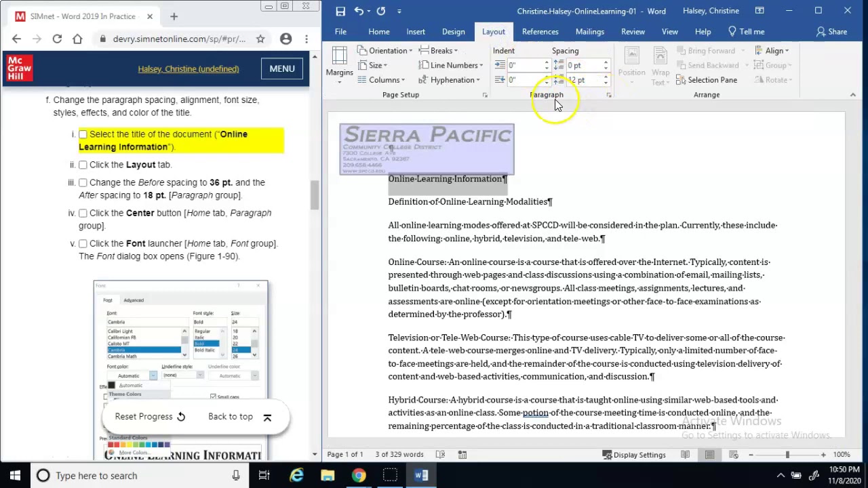Open Internet Explorer from the taskbar
The image size is (868, 488).
[x=296, y=476]
